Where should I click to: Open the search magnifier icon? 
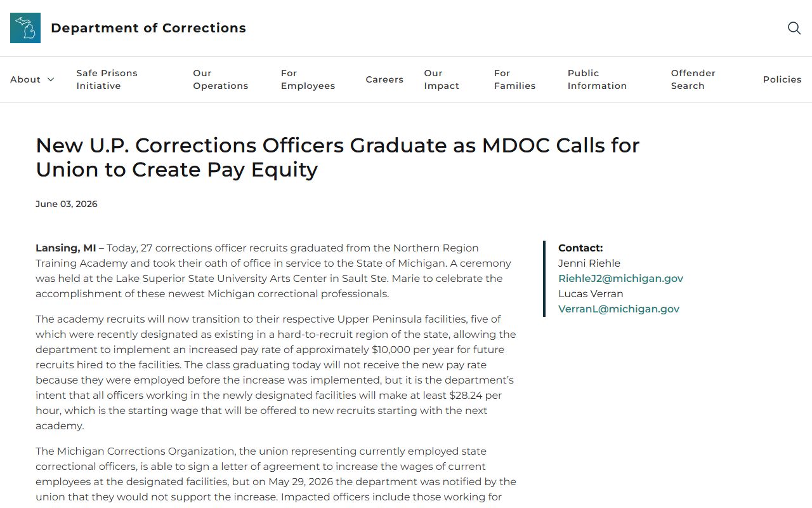pyautogui.click(x=794, y=28)
